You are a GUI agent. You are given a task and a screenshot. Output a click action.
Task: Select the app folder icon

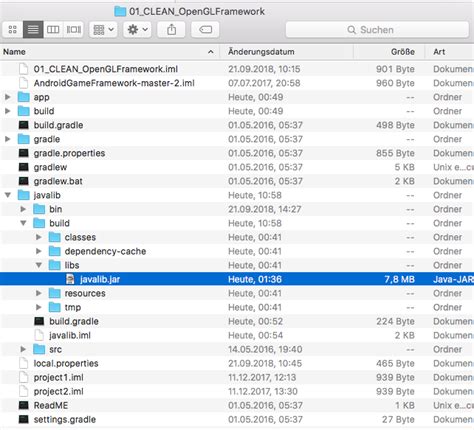tap(23, 97)
